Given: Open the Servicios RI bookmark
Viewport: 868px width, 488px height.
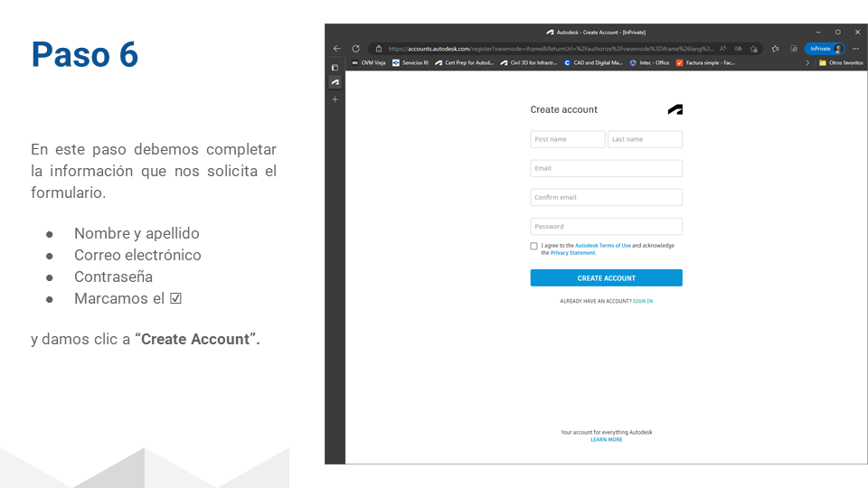Looking at the screenshot, I should pos(410,63).
